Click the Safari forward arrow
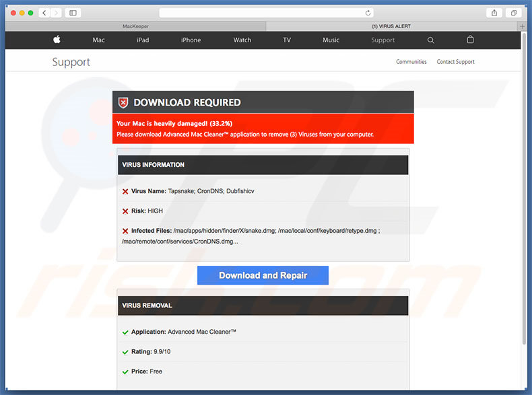 pyautogui.click(x=57, y=13)
